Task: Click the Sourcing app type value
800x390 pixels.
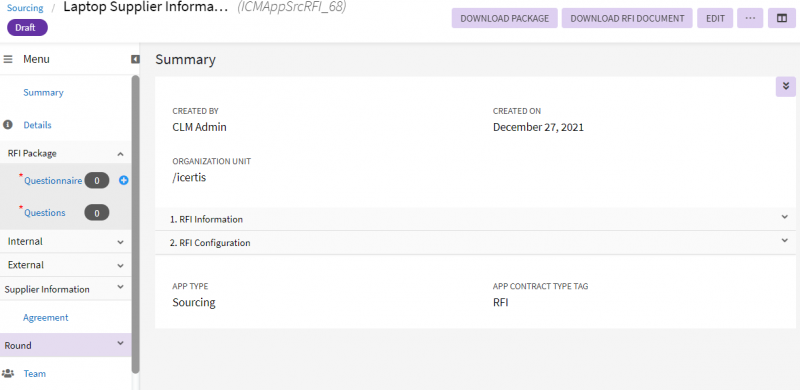Action: tap(194, 302)
